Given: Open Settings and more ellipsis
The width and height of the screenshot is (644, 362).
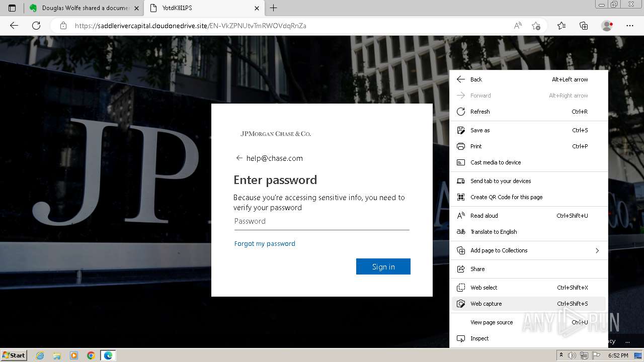Looking at the screenshot, I should [x=629, y=26].
